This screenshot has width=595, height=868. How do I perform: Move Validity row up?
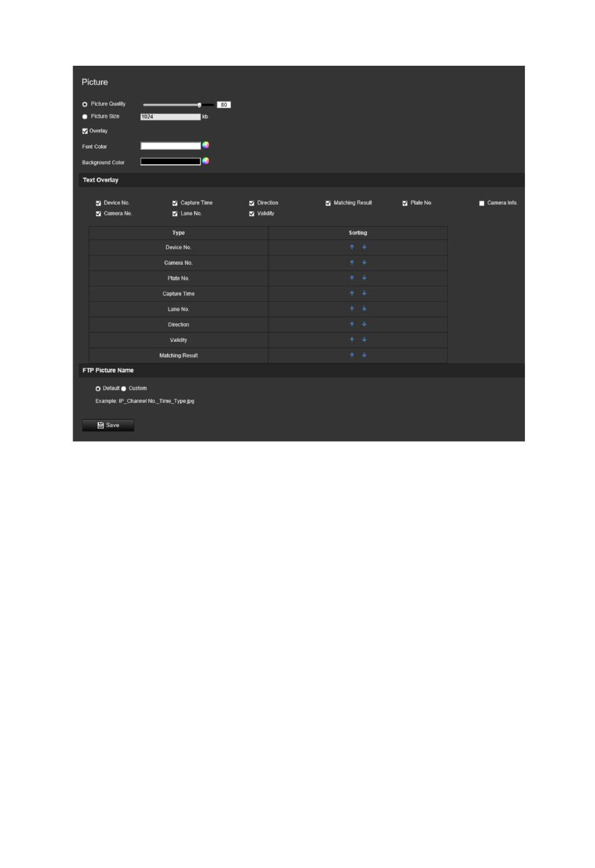(352, 340)
